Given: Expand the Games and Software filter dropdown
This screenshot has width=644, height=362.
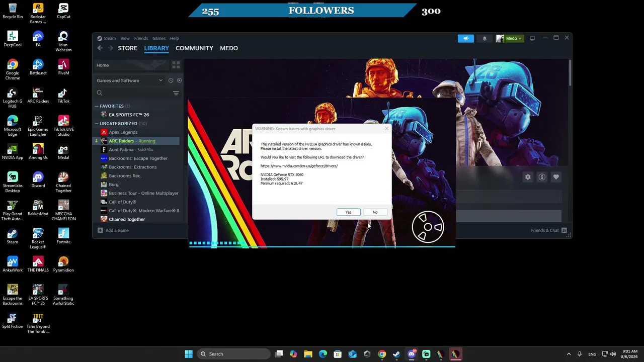Looking at the screenshot, I should point(130,80).
